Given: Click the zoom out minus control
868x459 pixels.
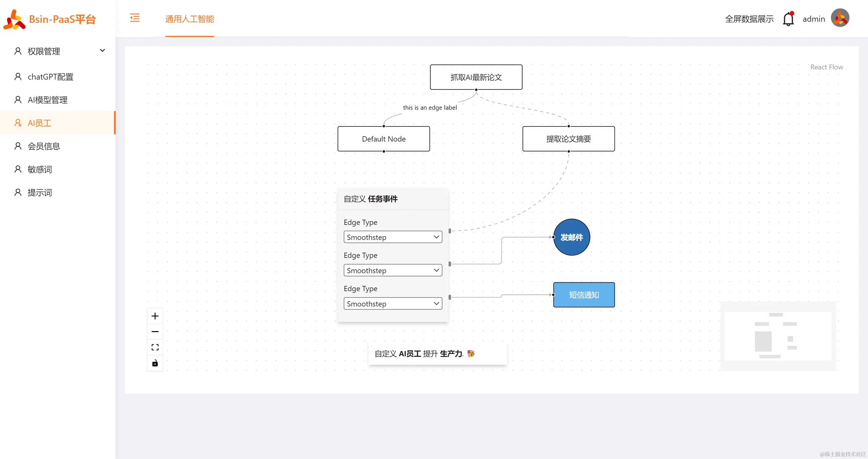Looking at the screenshot, I should coord(155,332).
